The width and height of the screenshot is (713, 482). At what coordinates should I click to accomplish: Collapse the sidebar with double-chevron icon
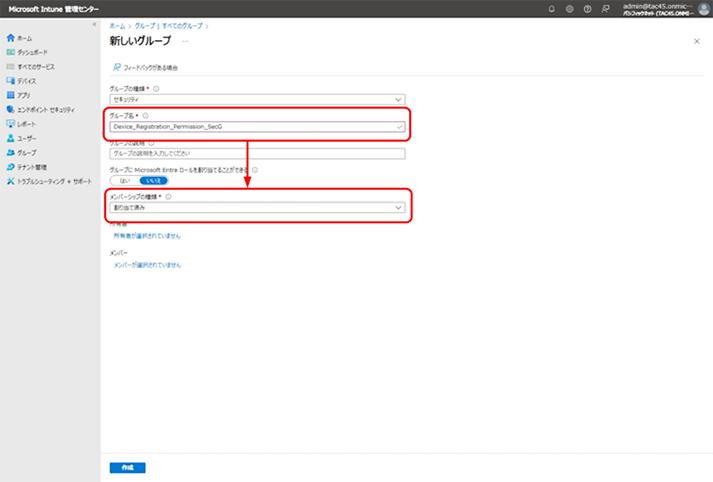pyautogui.click(x=95, y=25)
